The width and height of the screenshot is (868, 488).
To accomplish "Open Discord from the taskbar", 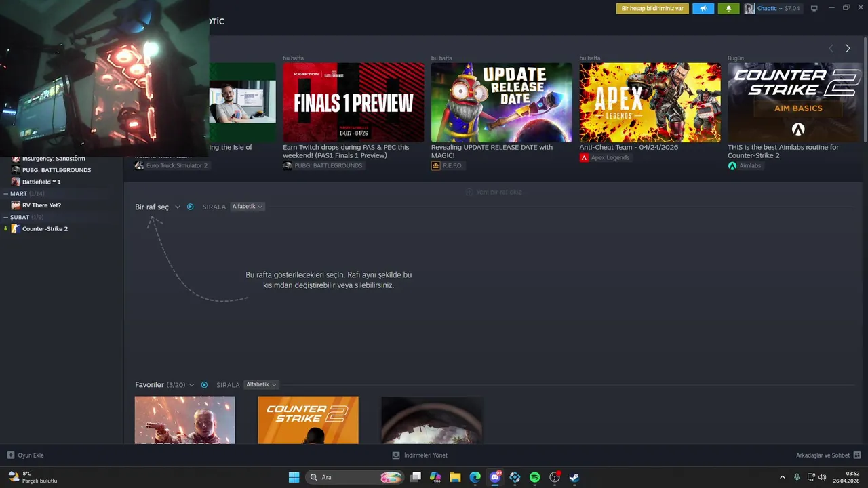I will [x=495, y=477].
